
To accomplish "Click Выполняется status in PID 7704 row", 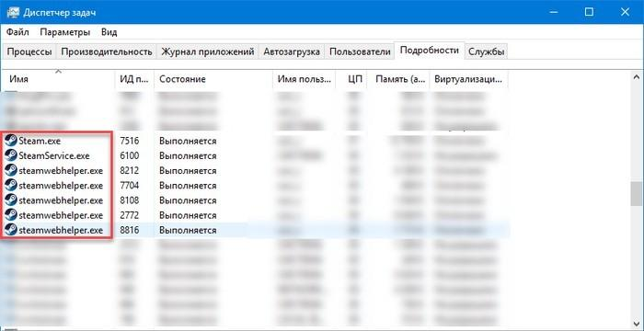I will point(188,185).
